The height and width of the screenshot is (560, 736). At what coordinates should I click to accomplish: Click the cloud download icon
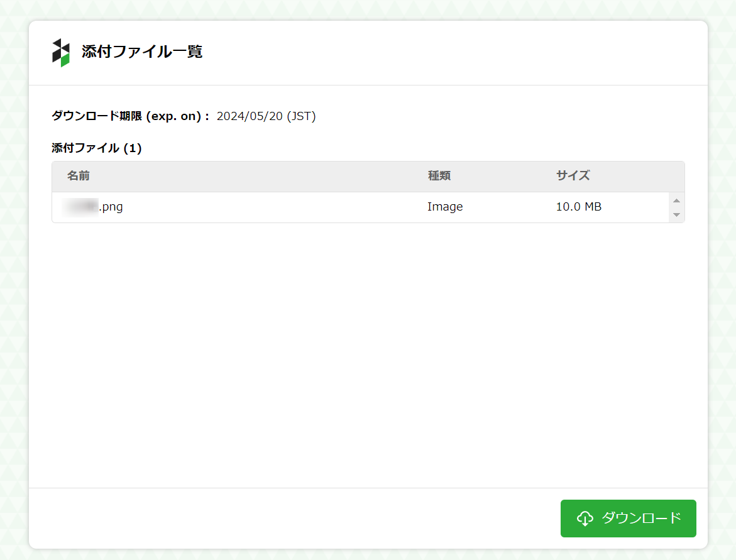pyautogui.click(x=585, y=519)
